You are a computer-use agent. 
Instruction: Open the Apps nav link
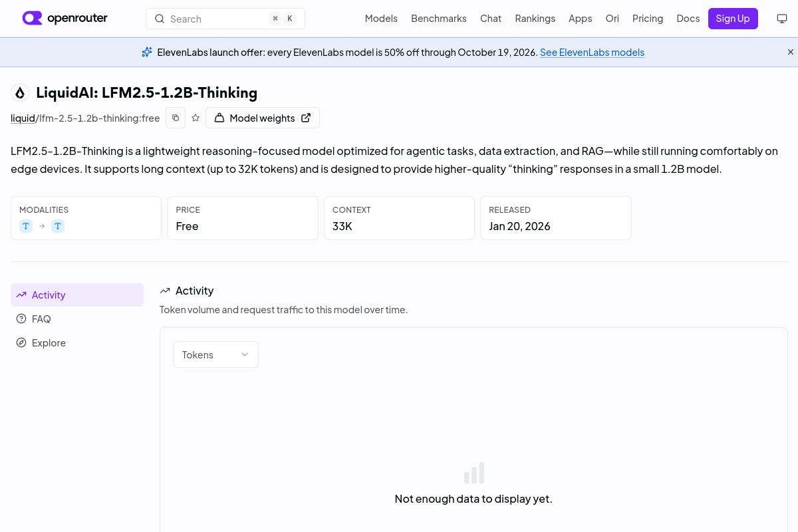tap(580, 19)
